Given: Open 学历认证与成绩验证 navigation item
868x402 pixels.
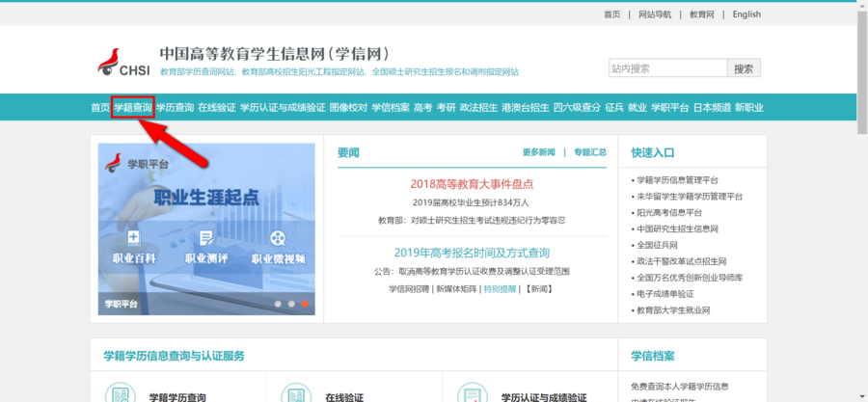Looking at the screenshot, I should coord(283,108).
